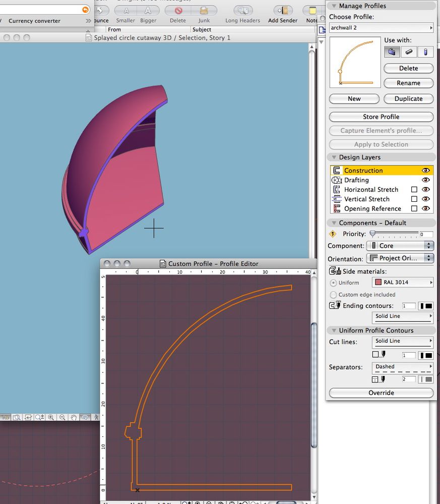Click the Duplicate profile button
The width and height of the screenshot is (440, 504).
click(x=408, y=99)
